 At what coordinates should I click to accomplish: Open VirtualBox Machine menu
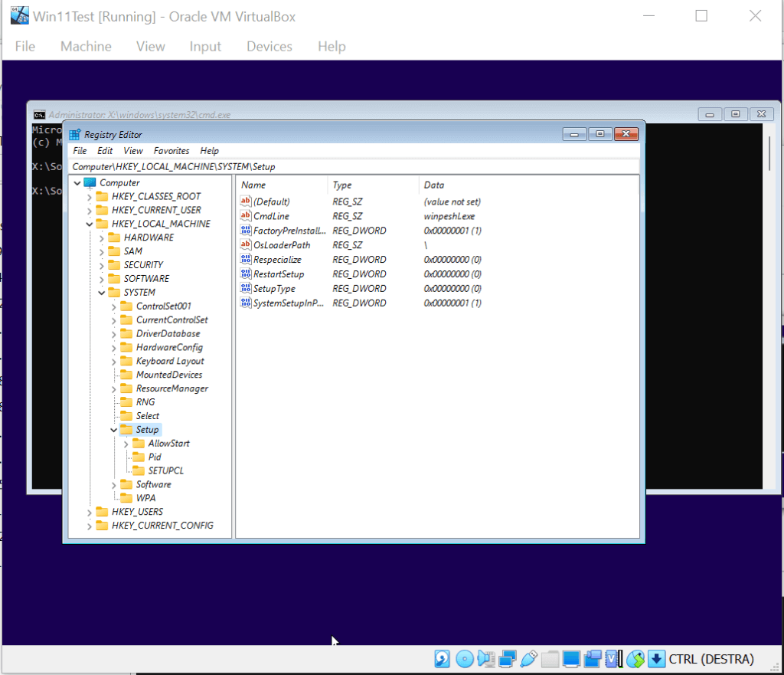(86, 46)
